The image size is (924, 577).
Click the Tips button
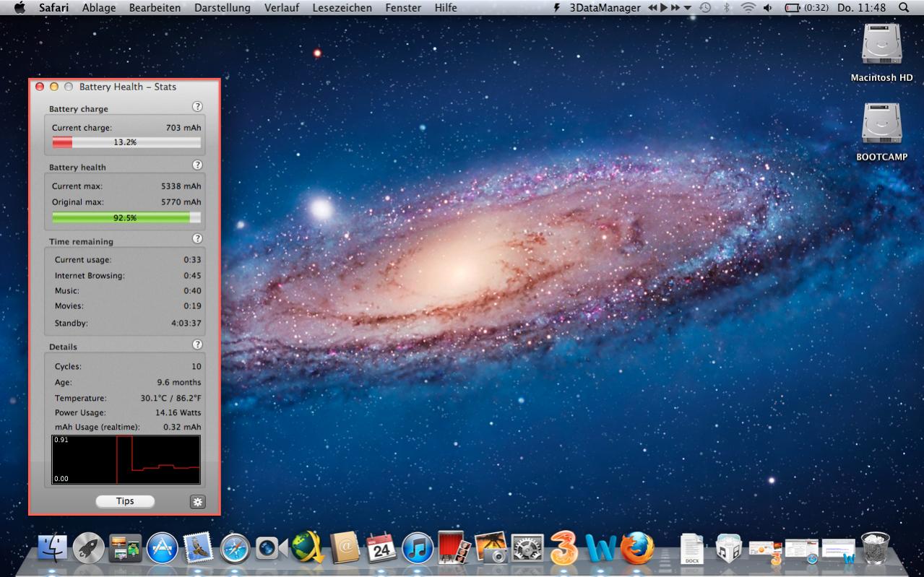[125, 501]
